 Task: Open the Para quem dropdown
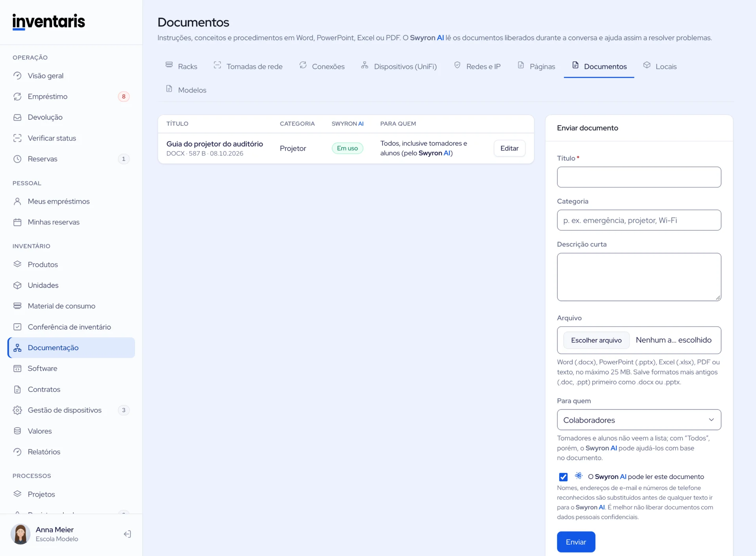[639, 420]
